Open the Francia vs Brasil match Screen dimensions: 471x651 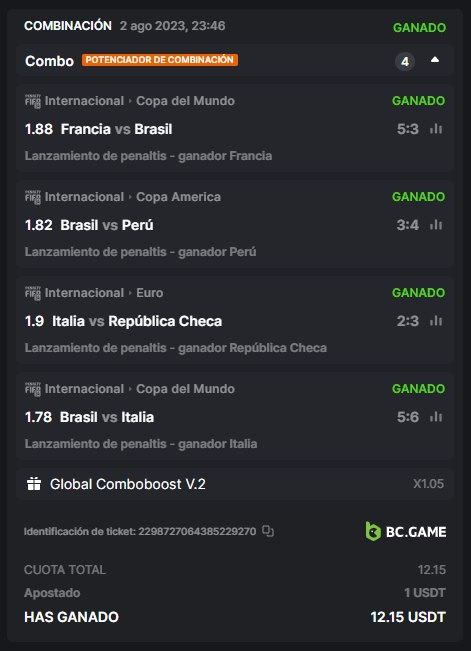coord(116,129)
